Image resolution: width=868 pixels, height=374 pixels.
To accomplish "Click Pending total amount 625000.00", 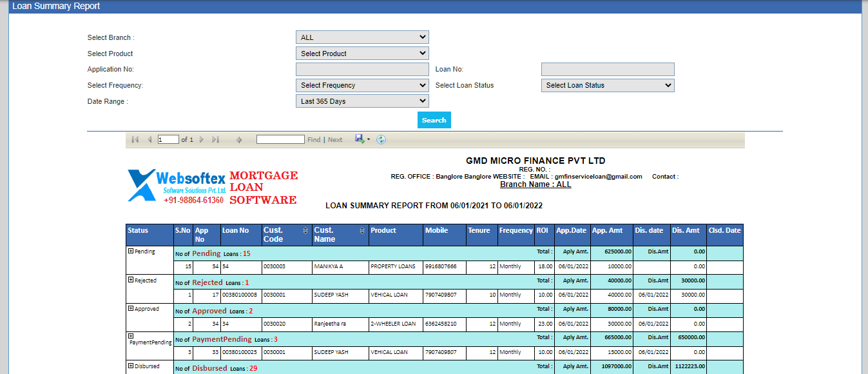I will pos(619,251).
